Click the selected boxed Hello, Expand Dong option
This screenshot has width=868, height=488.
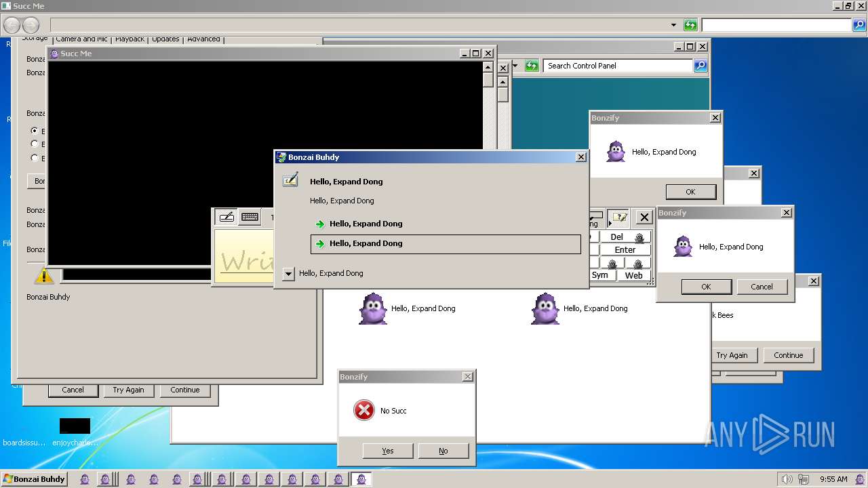pyautogui.click(x=446, y=244)
